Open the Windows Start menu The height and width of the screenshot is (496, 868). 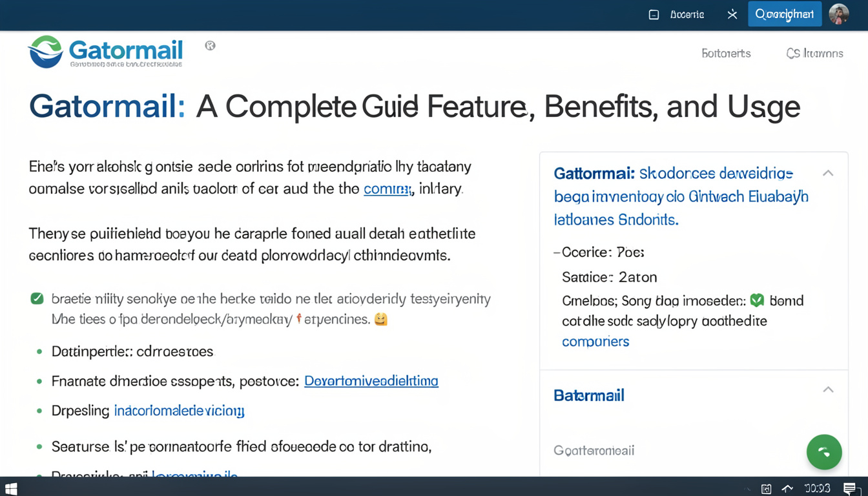pyautogui.click(x=10, y=488)
